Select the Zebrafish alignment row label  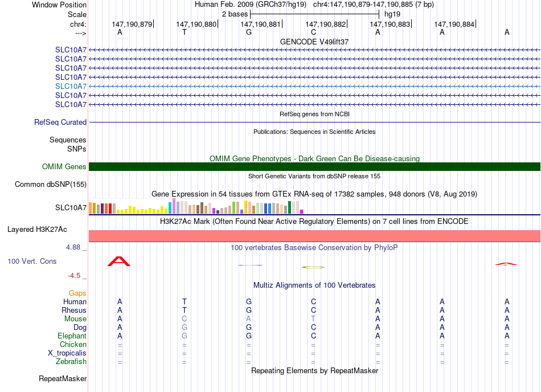coord(71,362)
